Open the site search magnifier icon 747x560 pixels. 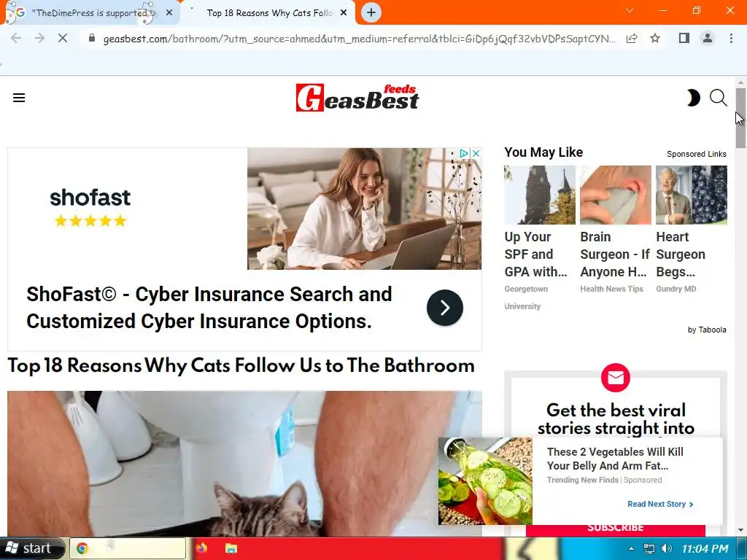718,98
